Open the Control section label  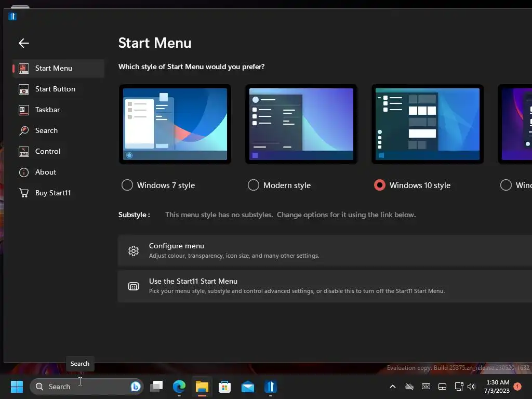pyautogui.click(x=48, y=151)
